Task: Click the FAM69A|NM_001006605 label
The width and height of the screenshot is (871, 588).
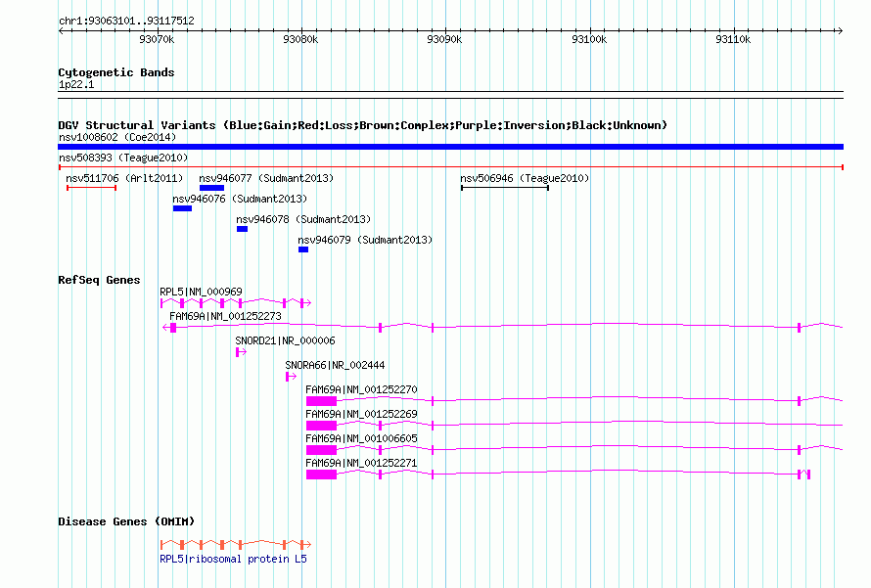Action: point(362,438)
